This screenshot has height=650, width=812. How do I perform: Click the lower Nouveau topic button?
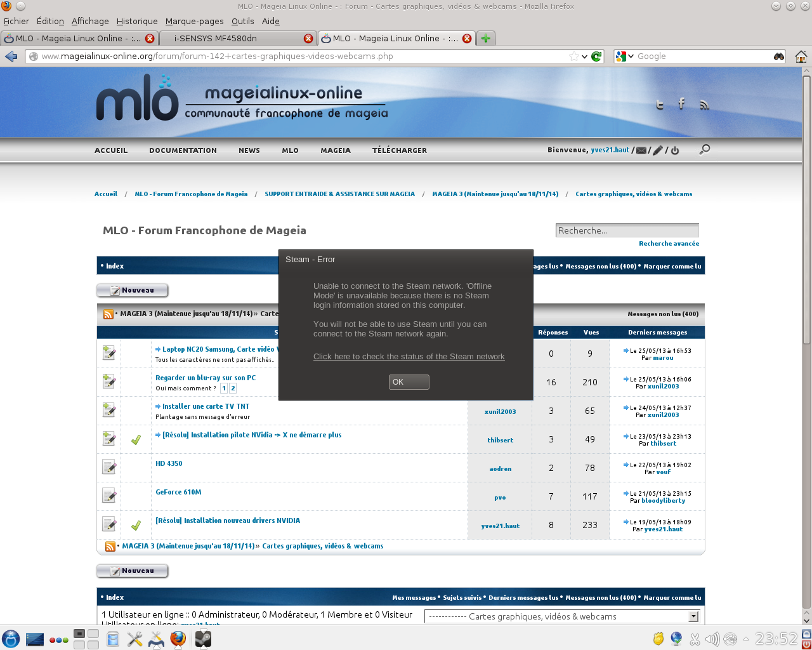[132, 571]
